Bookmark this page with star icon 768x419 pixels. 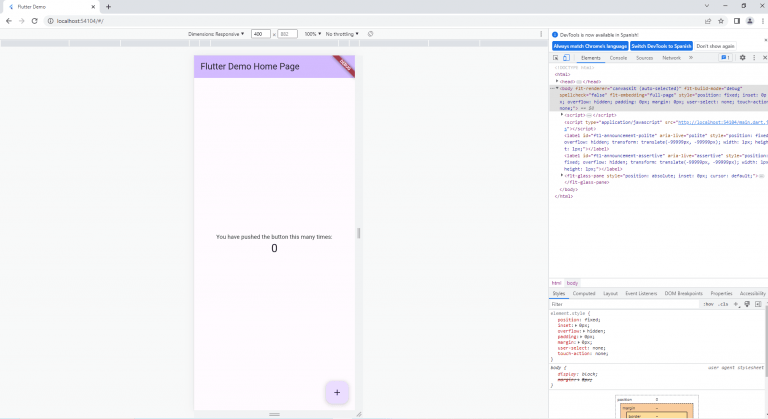721,21
